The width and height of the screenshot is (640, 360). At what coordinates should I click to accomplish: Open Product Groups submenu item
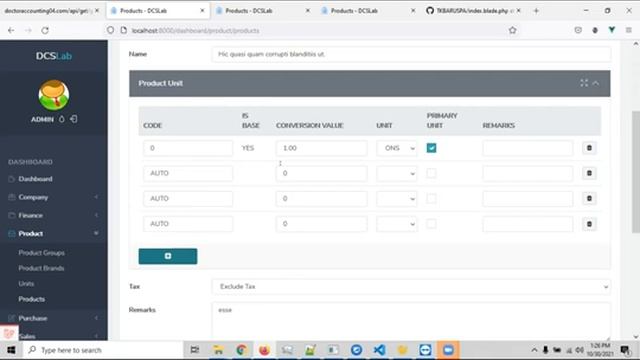41,253
